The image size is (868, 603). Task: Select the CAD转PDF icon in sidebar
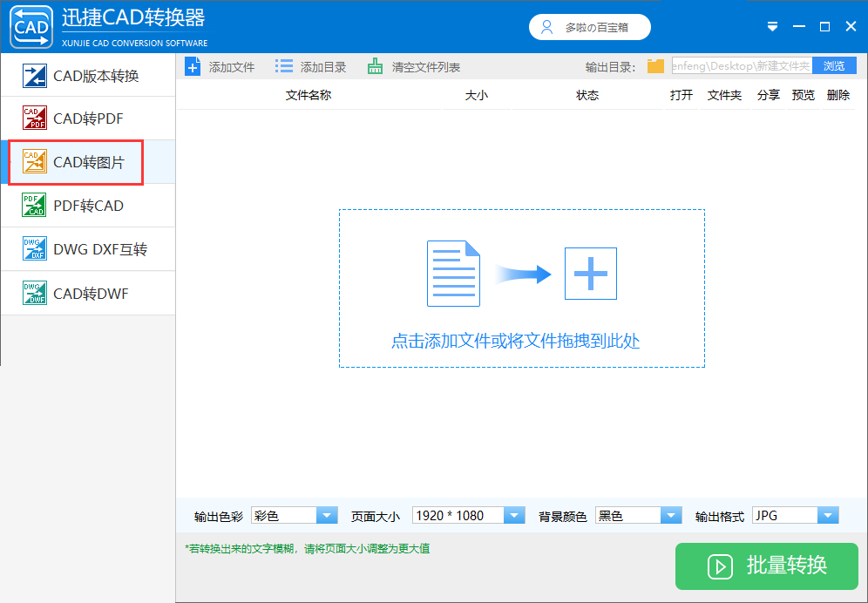(34, 118)
